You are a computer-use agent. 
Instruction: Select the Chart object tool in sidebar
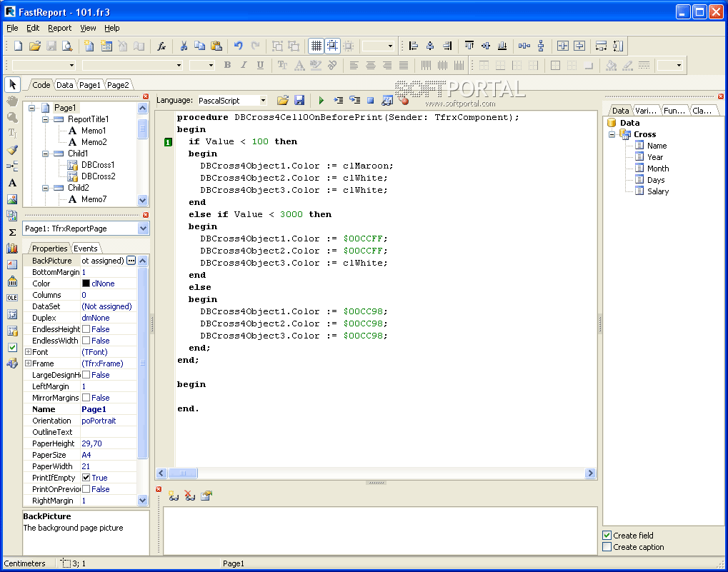coord(12,249)
